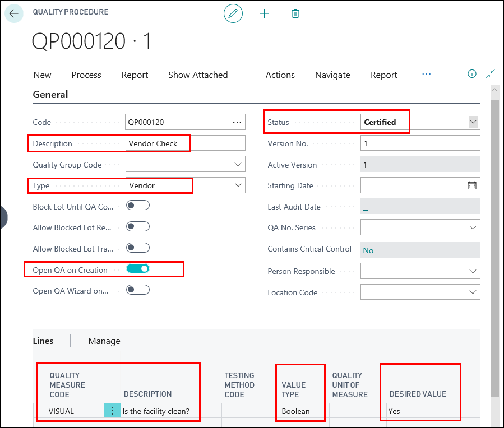The width and height of the screenshot is (504, 428).
Task: Click the Code field ellipsis button
Action: [x=237, y=122]
